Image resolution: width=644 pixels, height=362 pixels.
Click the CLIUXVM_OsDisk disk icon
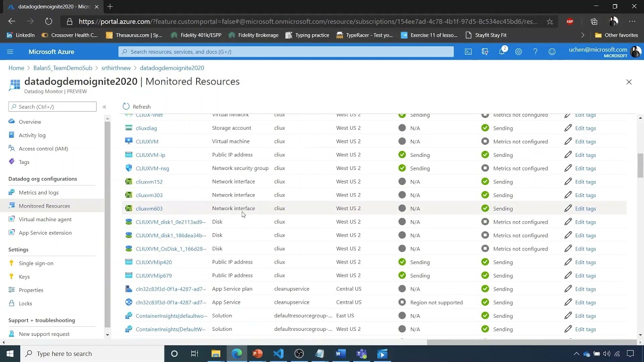(129, 248)
